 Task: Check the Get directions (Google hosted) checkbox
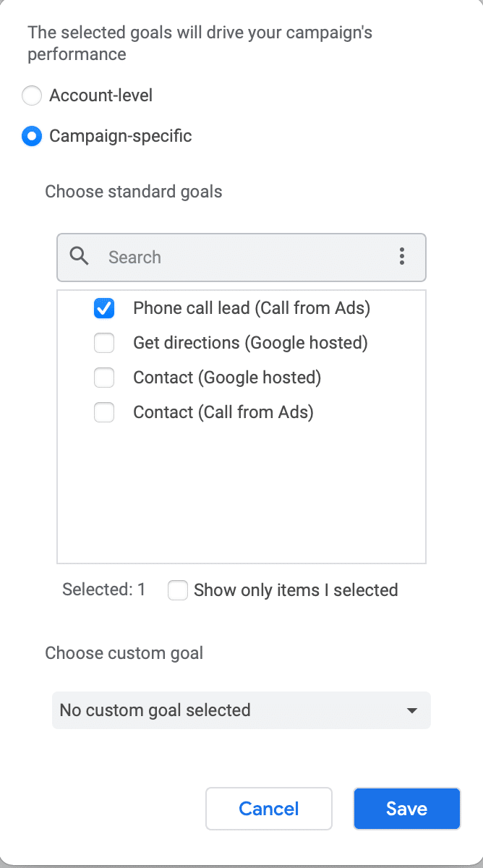104,343
